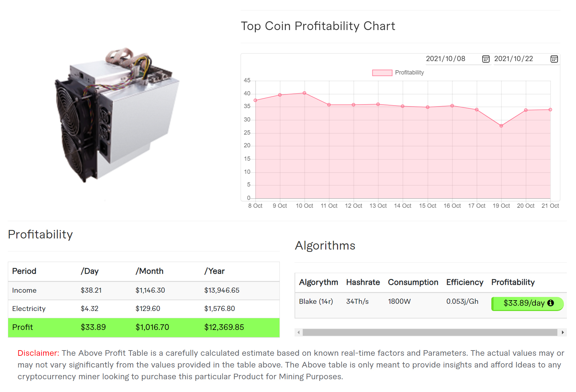Viewport: 576px width, 392px height.
Task: Click the Profit row in table
Action: click(144, 327)
